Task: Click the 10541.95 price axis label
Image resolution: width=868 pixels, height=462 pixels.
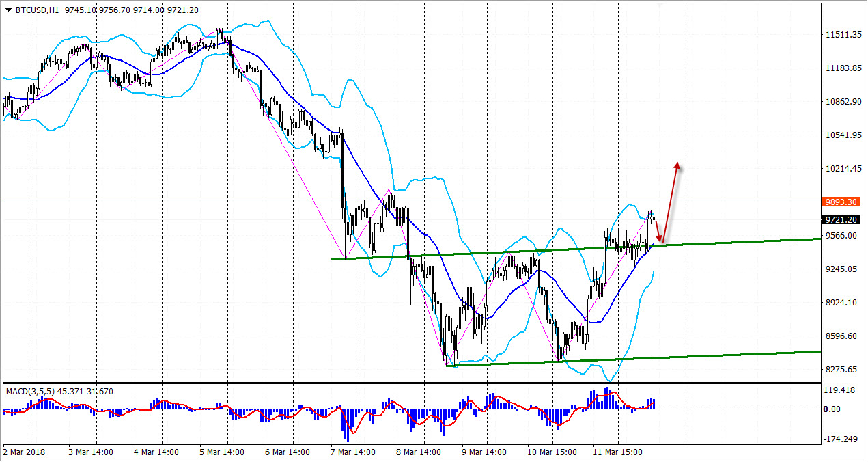Action: [842, 135]
